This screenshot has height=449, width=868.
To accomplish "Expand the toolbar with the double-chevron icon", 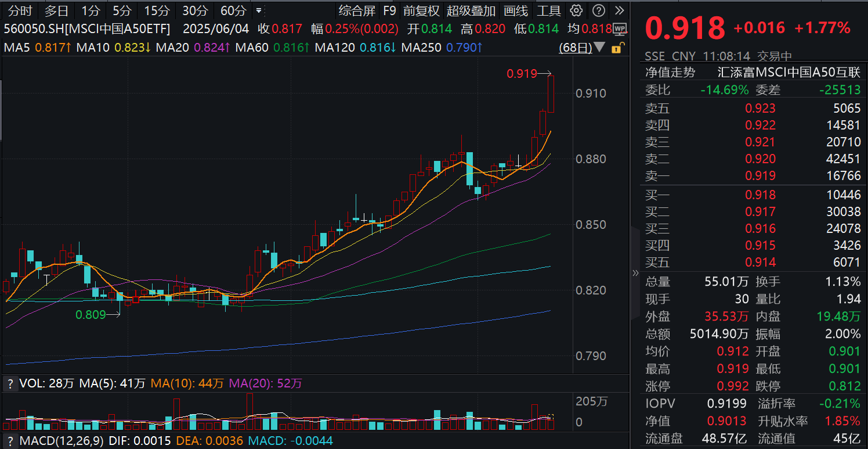I will click(x=619, y=10).
